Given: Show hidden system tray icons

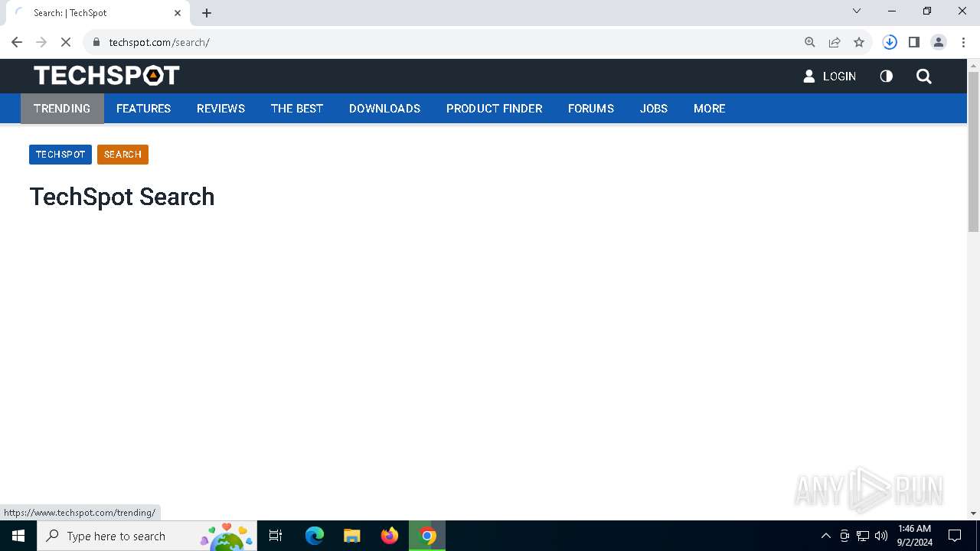Looking at the screenshot, I should 825,536.
